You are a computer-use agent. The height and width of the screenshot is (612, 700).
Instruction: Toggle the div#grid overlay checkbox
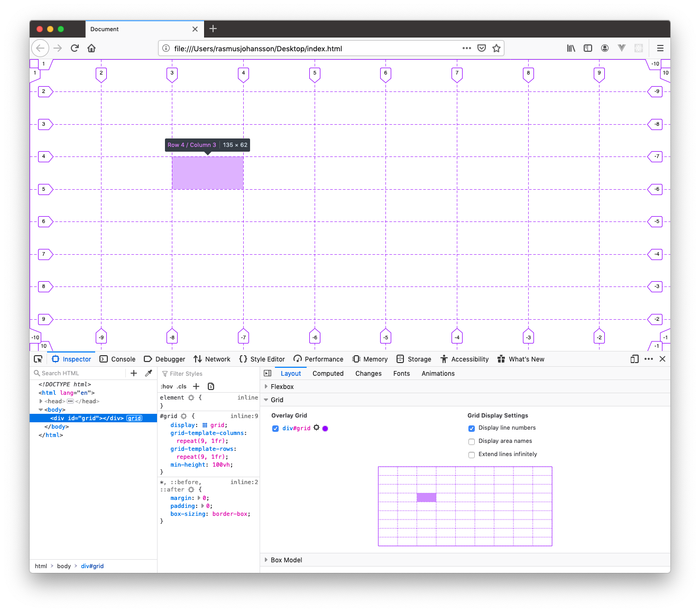(275, 429)
